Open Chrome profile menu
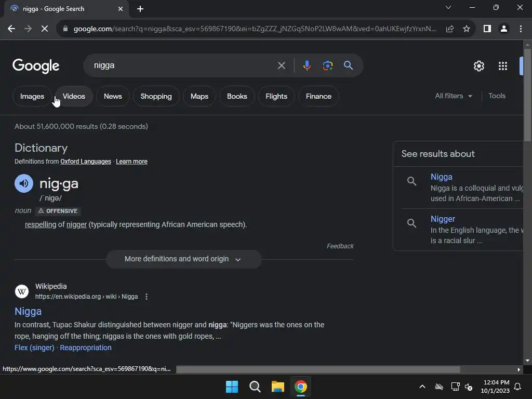This screenshot has width=532, height=399. [504, 29]
